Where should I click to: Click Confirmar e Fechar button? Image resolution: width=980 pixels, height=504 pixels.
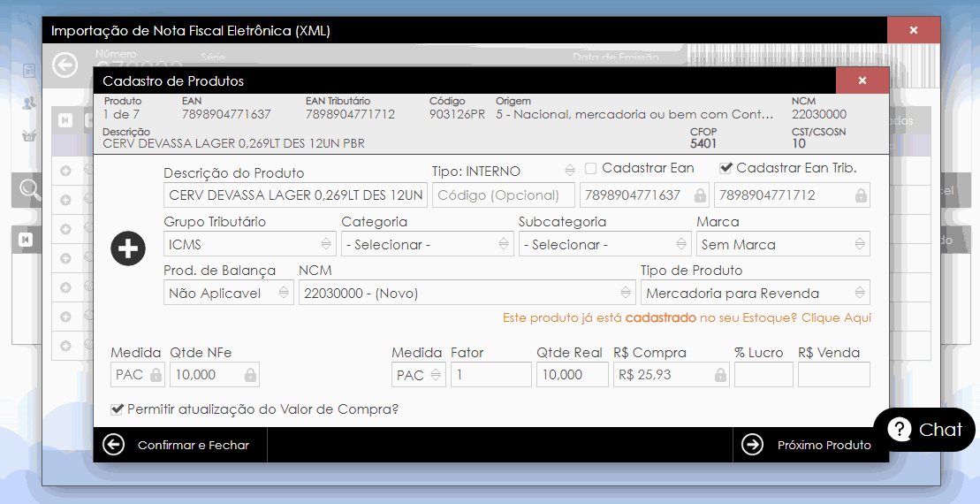point(180,445)
